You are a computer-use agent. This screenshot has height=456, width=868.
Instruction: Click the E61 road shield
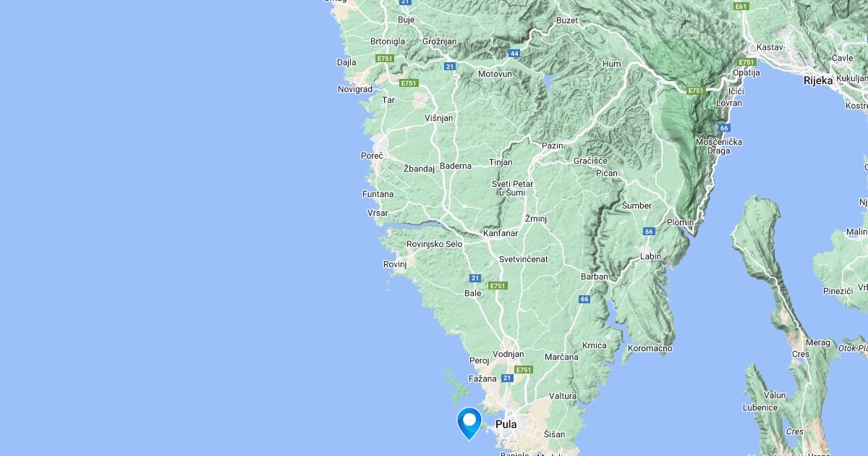pyautogui.click(x=740, y=7)
